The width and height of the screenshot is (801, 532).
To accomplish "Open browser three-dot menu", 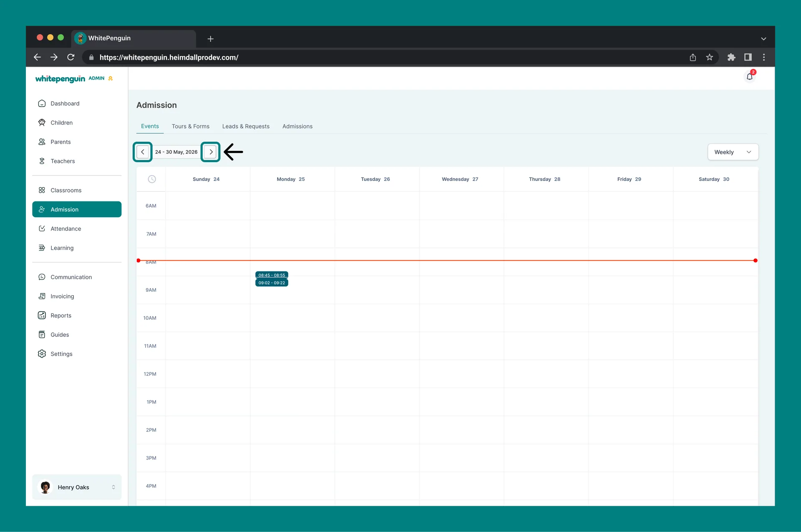I will coord(764,57).
